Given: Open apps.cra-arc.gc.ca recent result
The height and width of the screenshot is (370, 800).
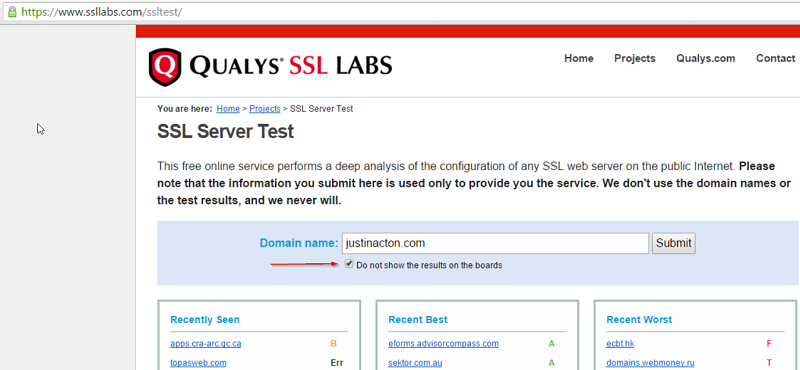Looking at the screenshot, I should pos(206,344).
